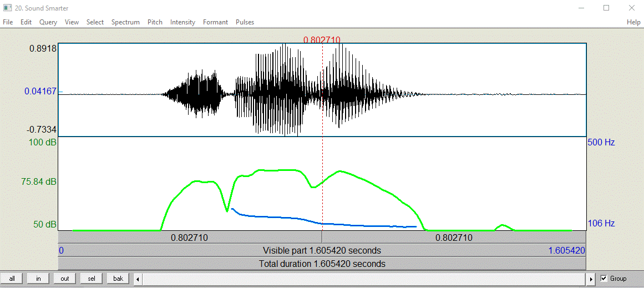Click inside the waveform display

(322, 89)
